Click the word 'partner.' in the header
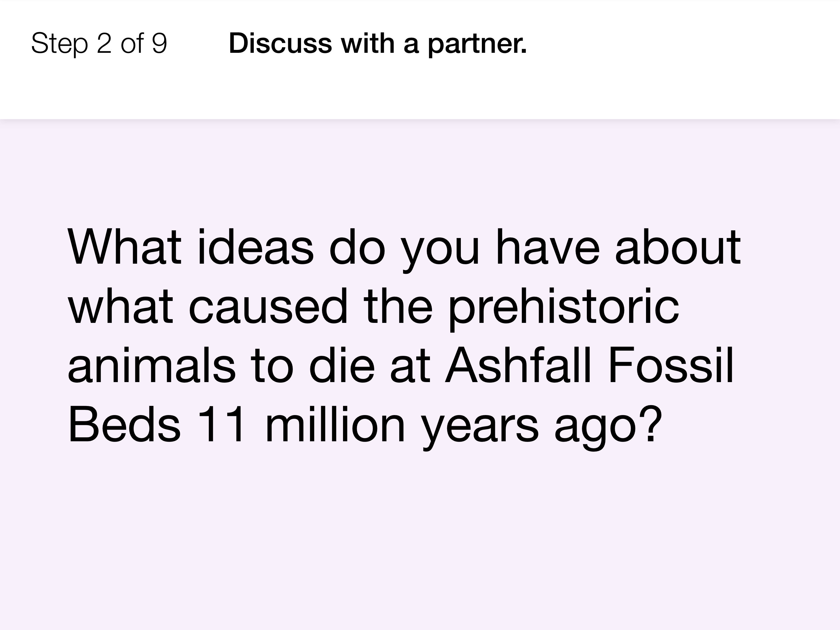The image size is (840, 630). click(x=478, y=45)
